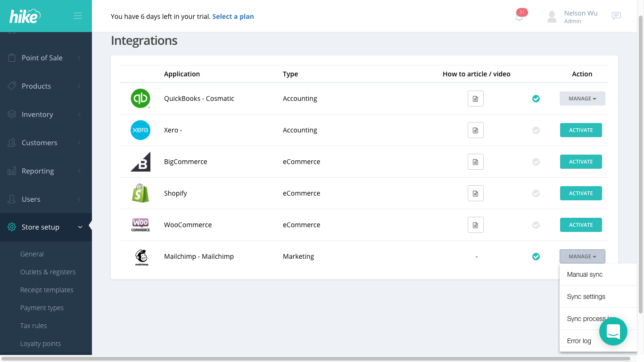
Task: Toggle the Mailchimp green status check
Action: coord(536,256)
